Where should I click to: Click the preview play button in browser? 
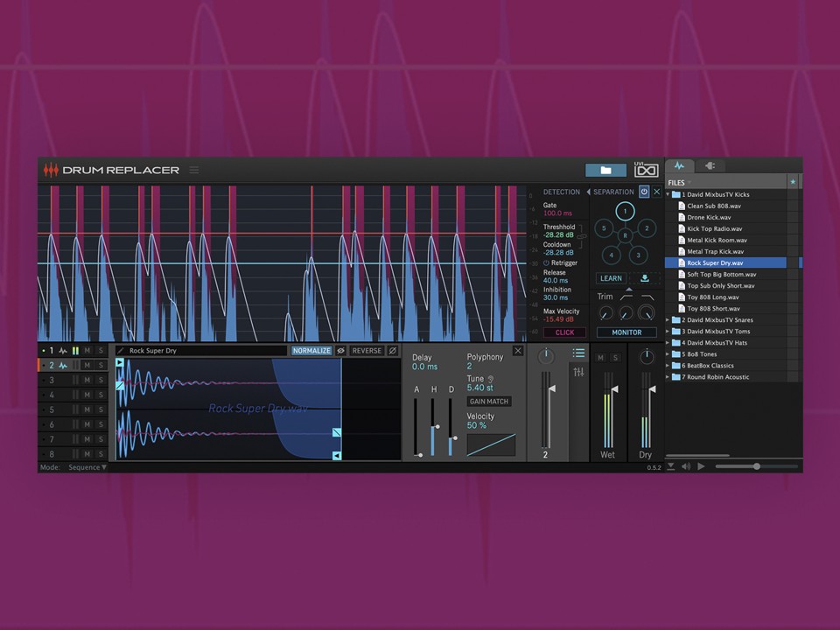coord(701,466)
